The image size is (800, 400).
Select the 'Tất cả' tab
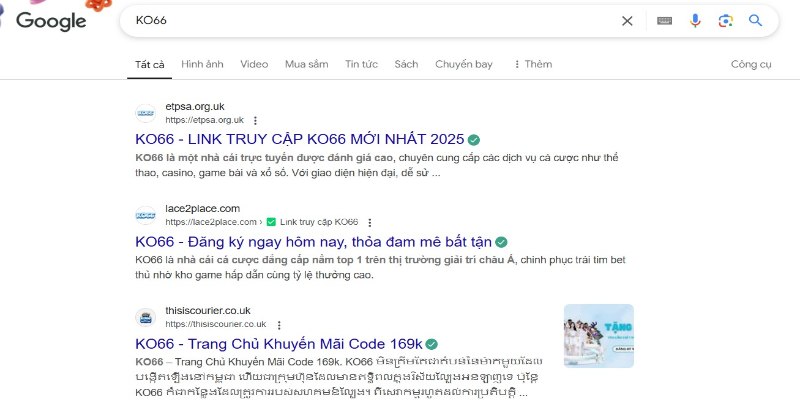coord(149,65)
